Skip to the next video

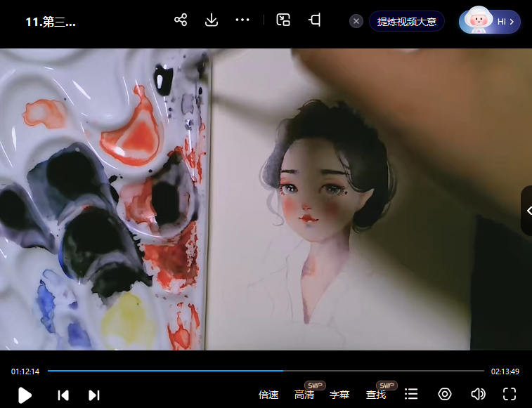tap(93, 395)
